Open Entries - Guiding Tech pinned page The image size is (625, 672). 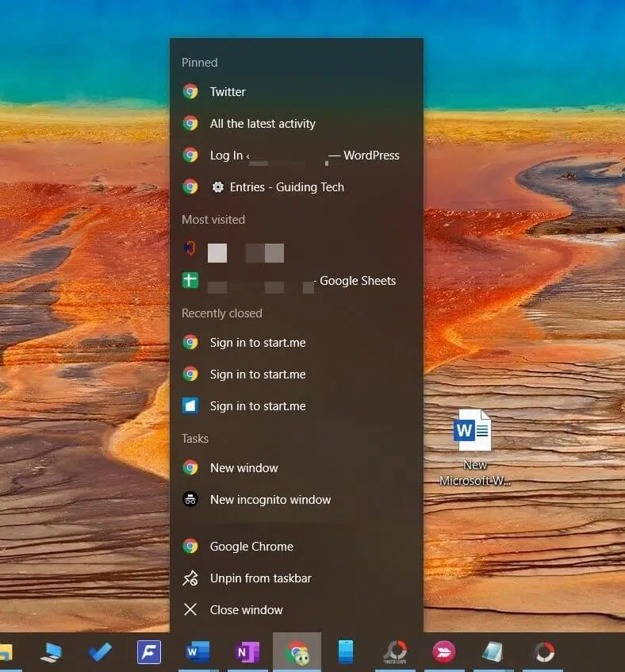click(x=297, y=187)
